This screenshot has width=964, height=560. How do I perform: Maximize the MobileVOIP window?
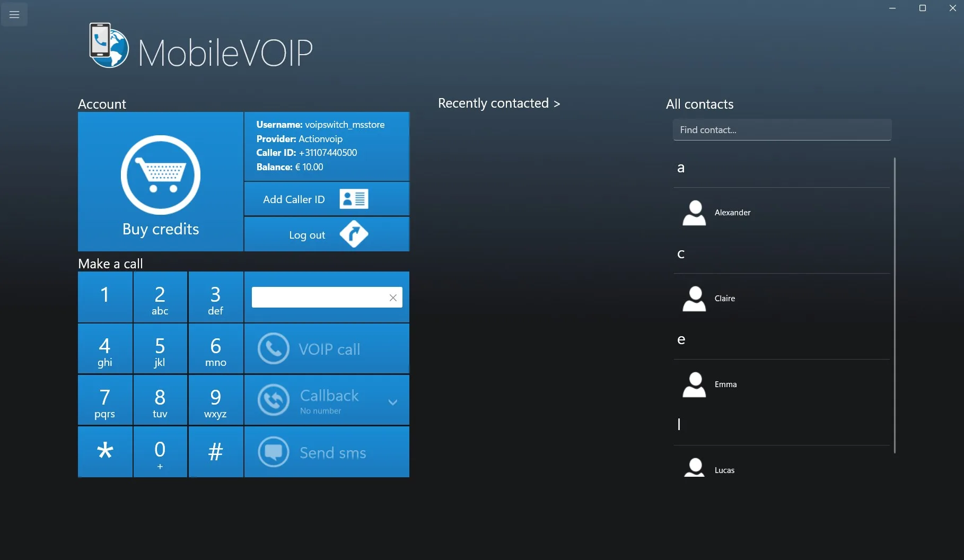point(923,8)
